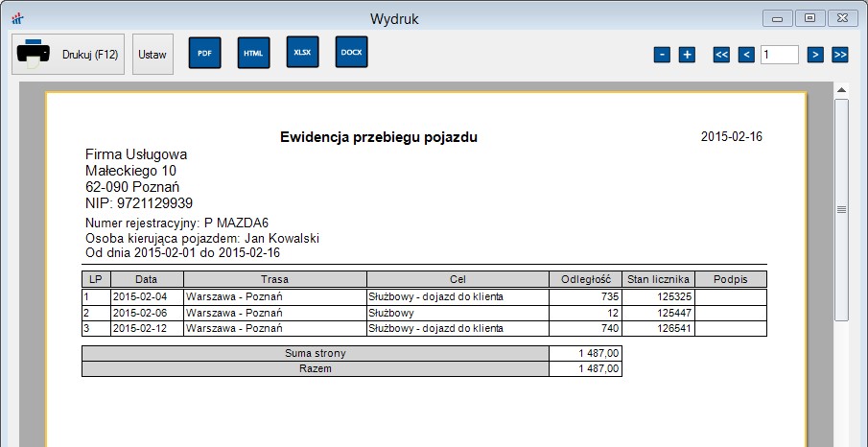Viewport: 868px width, 447px height.
Task: Go to the previous page
Action: (746, 55)
